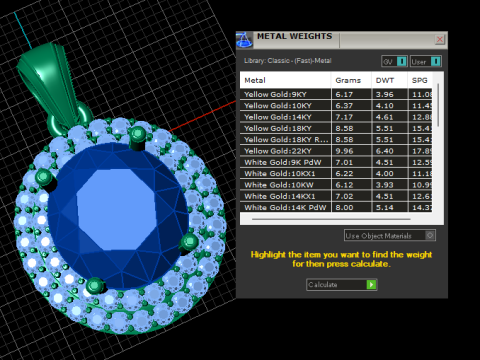
Task: Click the 8.00 grams cell
Action: 351,207
